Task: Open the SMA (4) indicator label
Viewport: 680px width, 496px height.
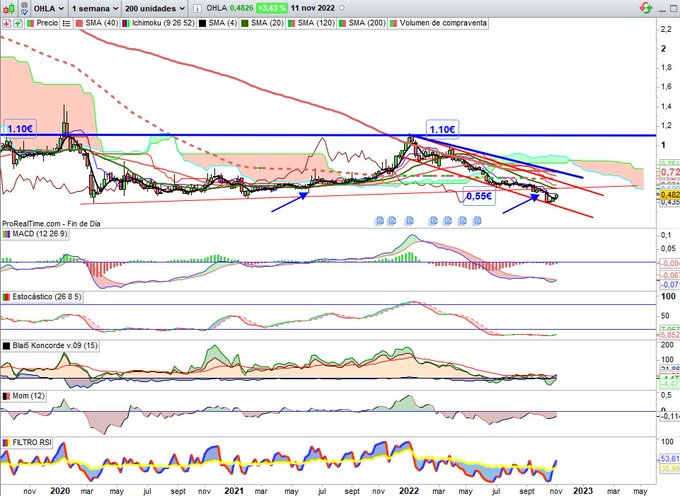Action: 222,23
